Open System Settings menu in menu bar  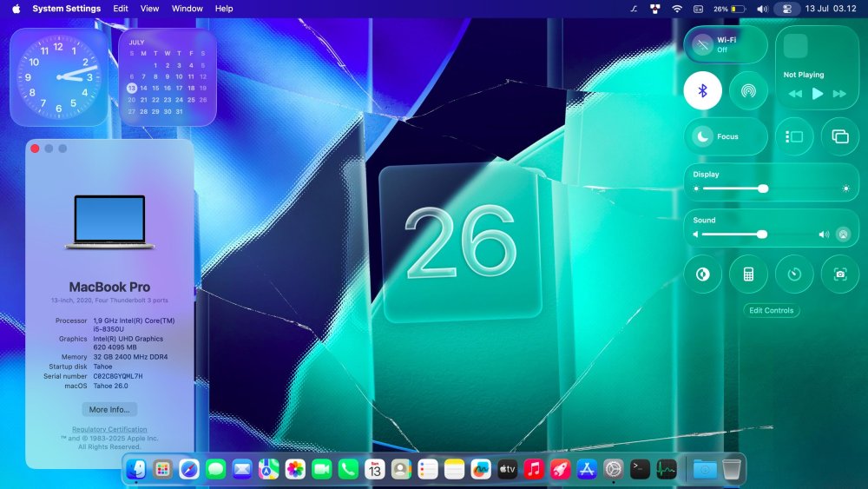click(x=67, y=9)
